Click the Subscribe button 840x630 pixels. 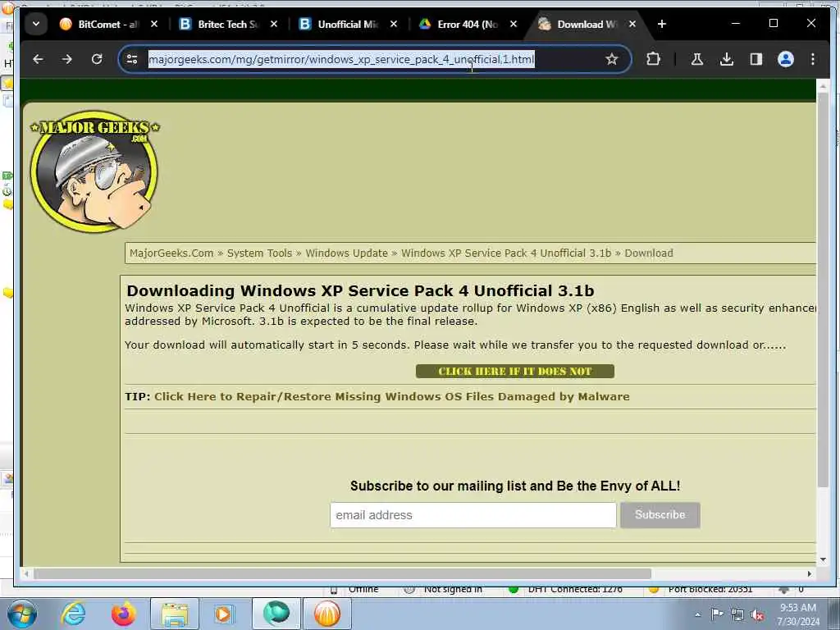point(660,515)
